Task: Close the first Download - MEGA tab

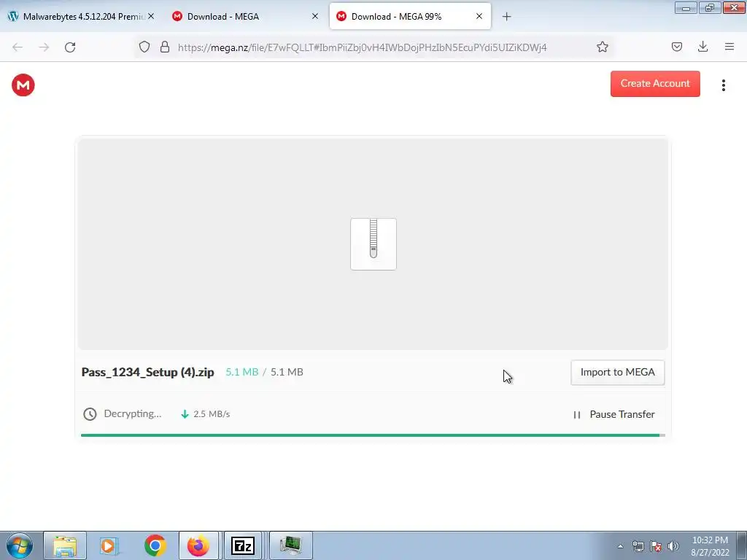Action: pyautogui.click(x=315, y=16)
